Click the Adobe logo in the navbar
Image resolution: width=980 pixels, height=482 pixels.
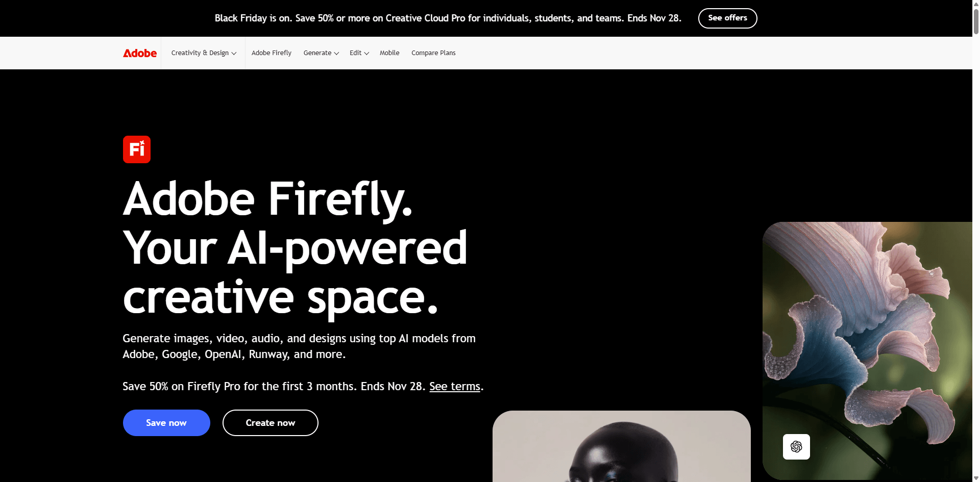tap(140, 53)
